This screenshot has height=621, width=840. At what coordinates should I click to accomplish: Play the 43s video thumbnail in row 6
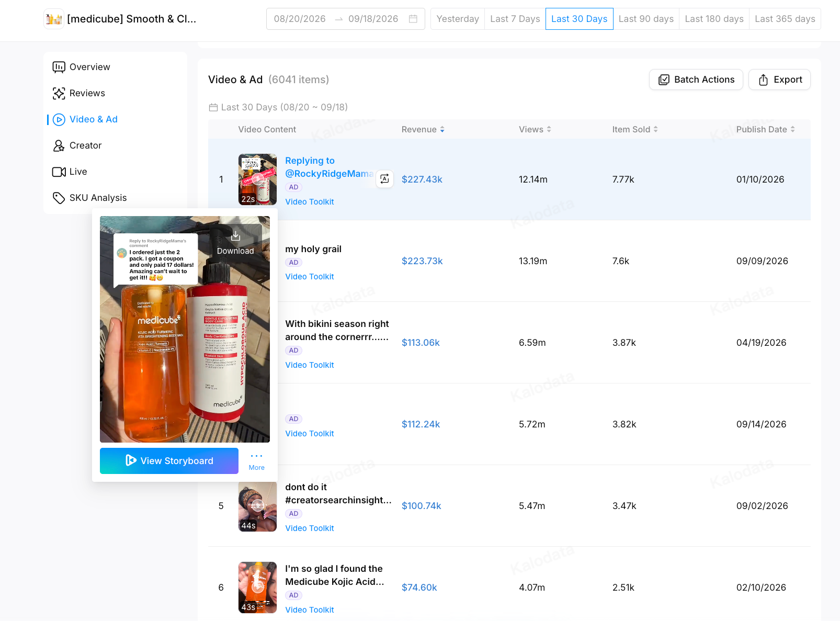click(257, 587)
